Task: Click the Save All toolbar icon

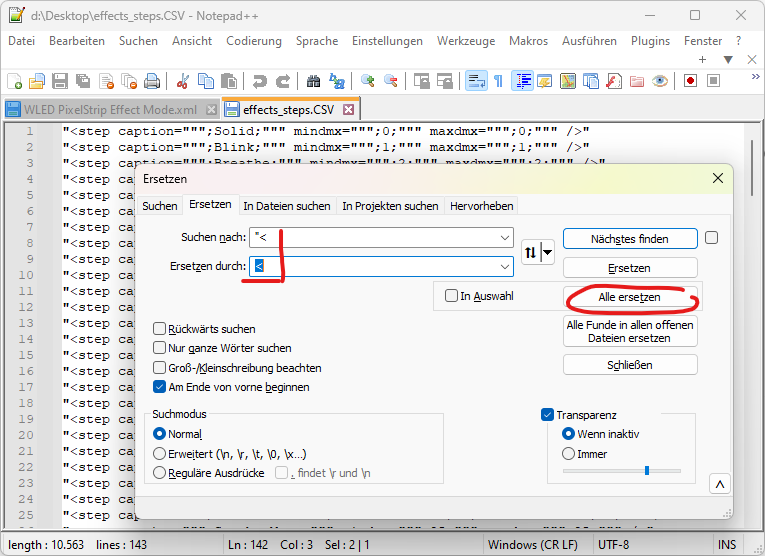Action: click(x=83, y=81)
